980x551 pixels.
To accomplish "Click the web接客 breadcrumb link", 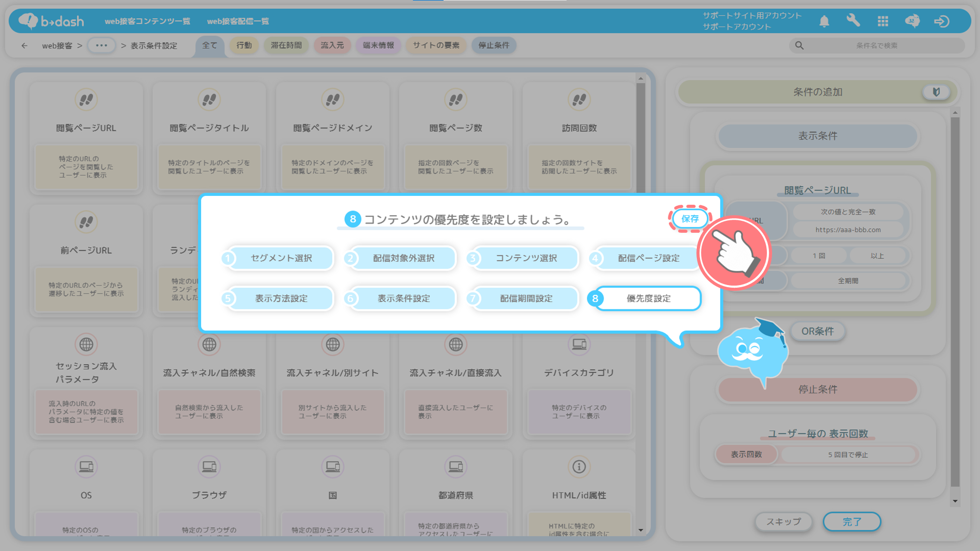I will 57,46.
